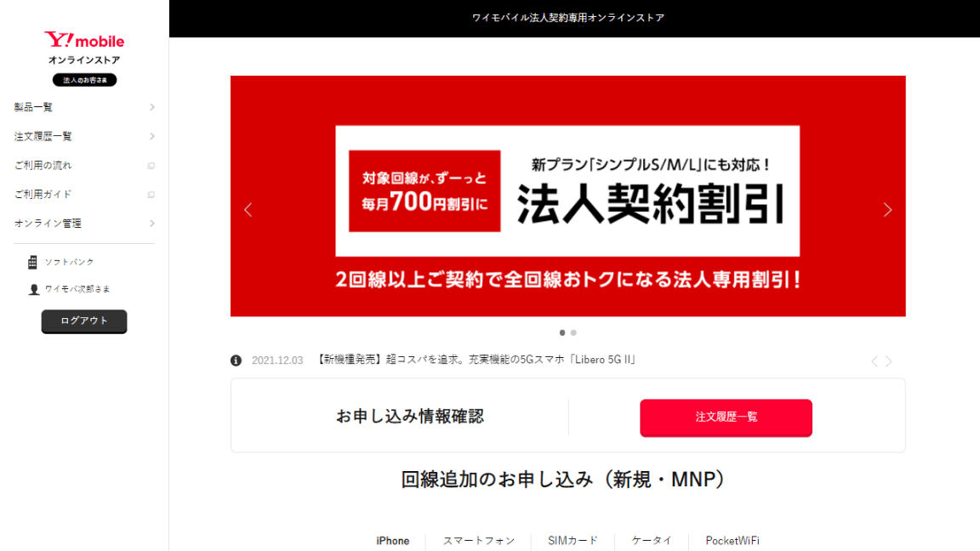Image resolution: width=980 pixels, height=551 pixels.
Task: Expand the 製品一覧 sidebar menu
Action: [84, 107]
